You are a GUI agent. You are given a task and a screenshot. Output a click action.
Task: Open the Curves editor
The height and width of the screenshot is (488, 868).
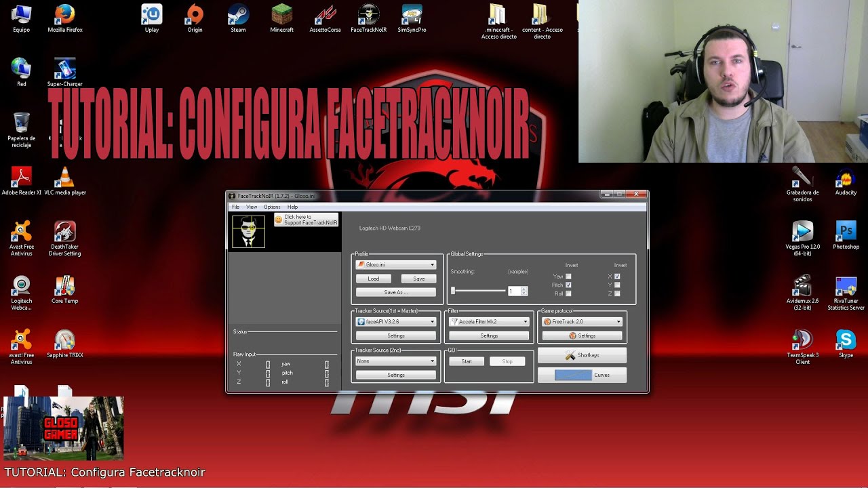point(582,375)
